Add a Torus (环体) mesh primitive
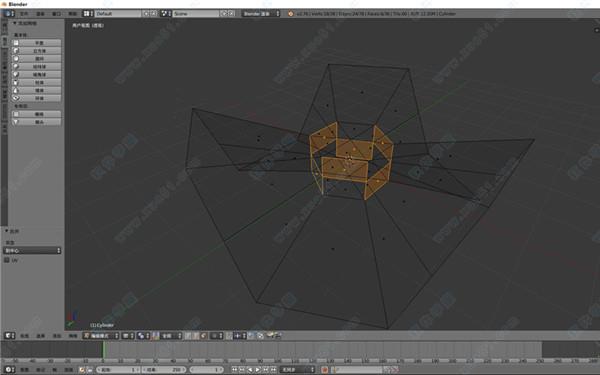 (36, 98)
